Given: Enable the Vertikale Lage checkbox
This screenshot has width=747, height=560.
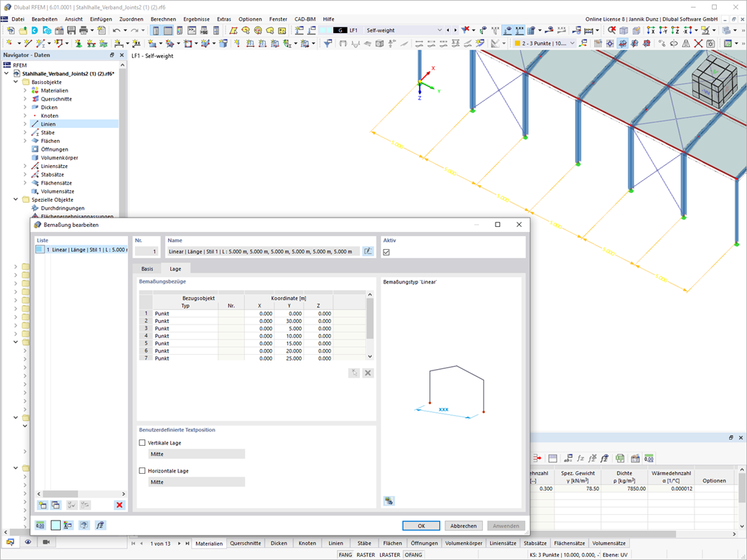Looking at the screenshot, I should click(142, 443).
